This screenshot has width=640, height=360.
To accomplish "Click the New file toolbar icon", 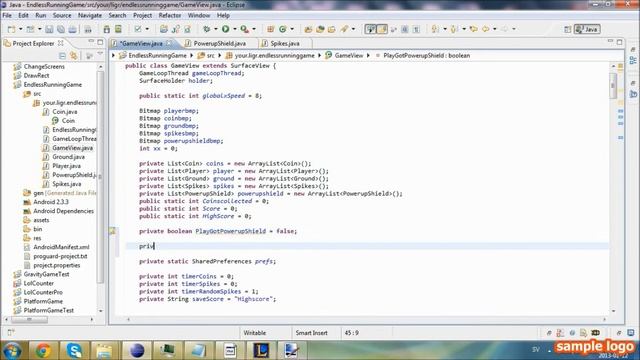I will tap(11, 29).
